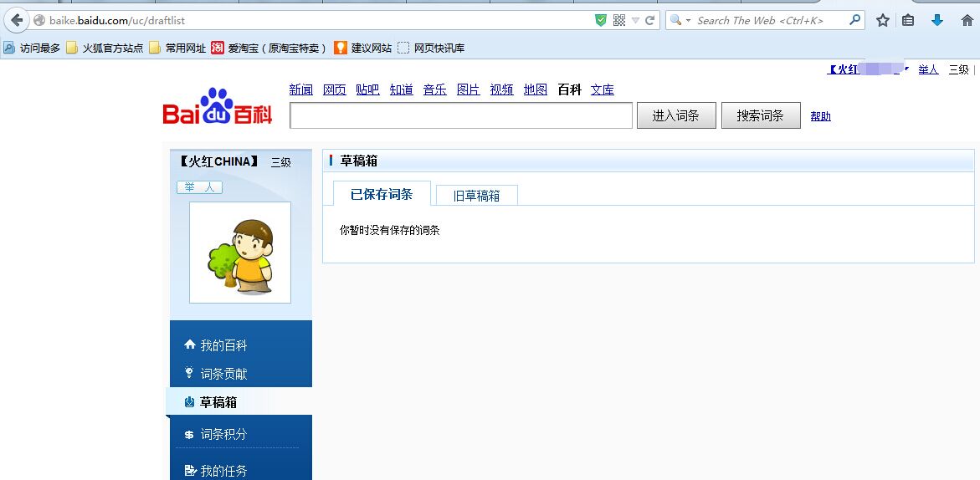Go to the browser home page icon

point(967,21)
